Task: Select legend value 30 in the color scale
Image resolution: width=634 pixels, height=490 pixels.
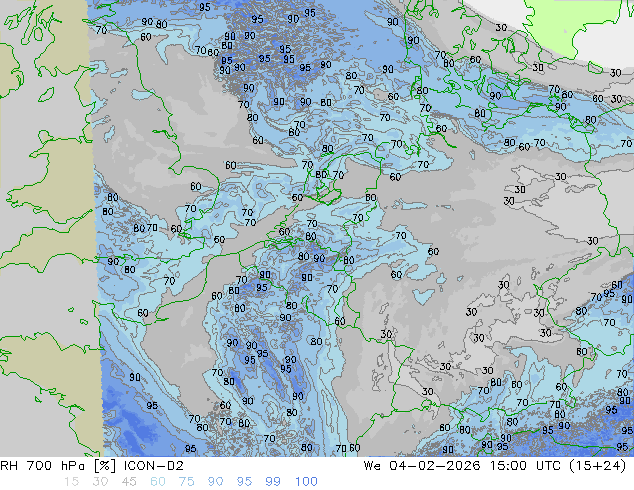Action: [100, 482]
